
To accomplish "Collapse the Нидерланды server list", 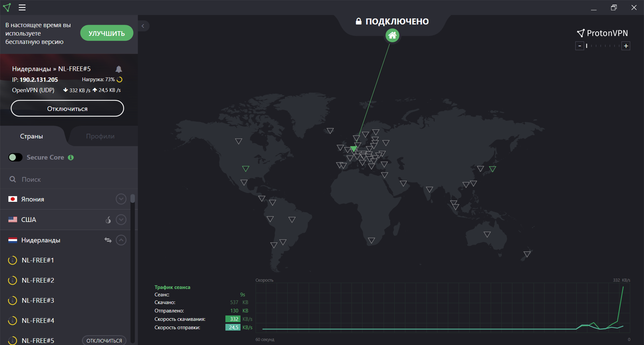I will (121, 240).
